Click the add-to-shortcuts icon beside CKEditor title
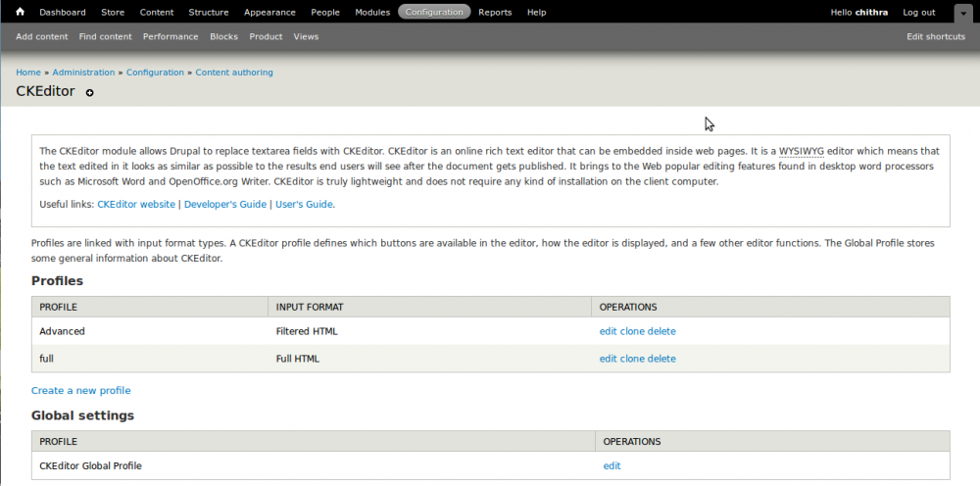980x486 pixels. pos(90,93)
